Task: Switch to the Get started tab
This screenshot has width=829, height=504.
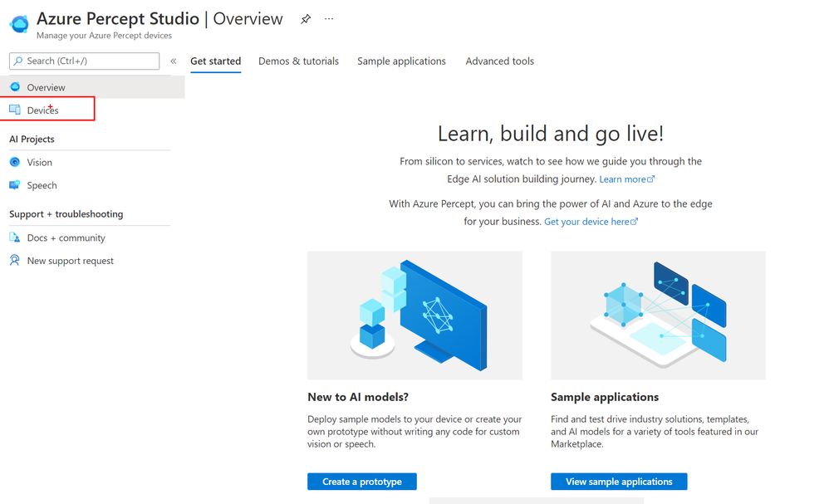Action: coord(216,61)
